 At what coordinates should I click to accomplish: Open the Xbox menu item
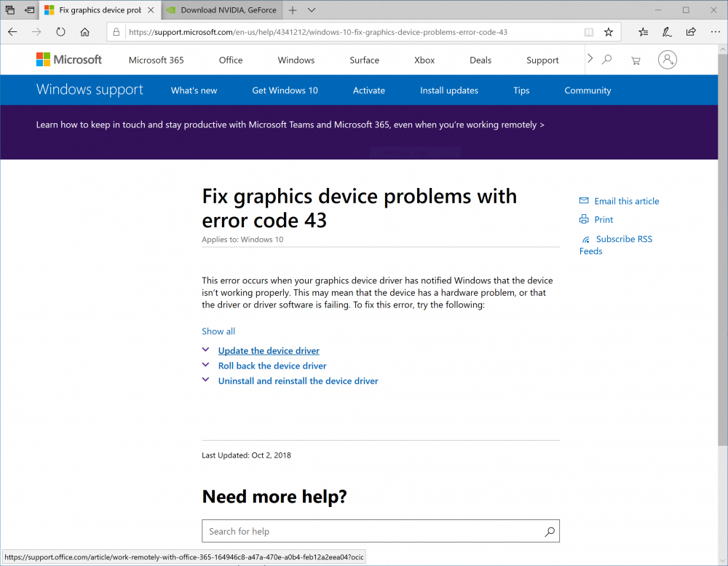(424, 60)
